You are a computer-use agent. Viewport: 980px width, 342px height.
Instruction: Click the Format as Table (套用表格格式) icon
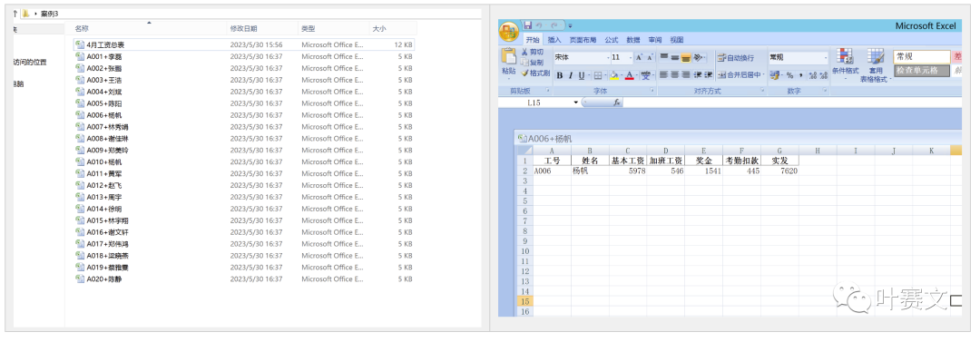876,55
